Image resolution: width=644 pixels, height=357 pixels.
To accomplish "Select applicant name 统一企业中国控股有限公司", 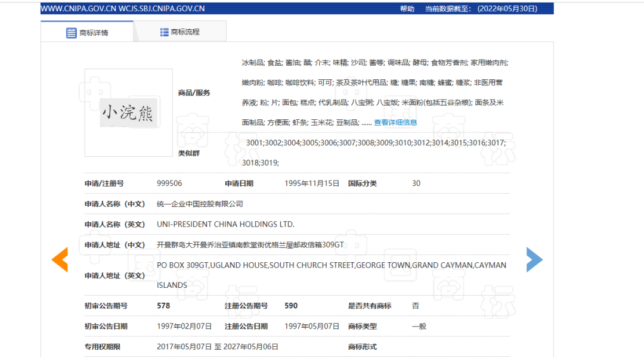I will tap(200, 204).
